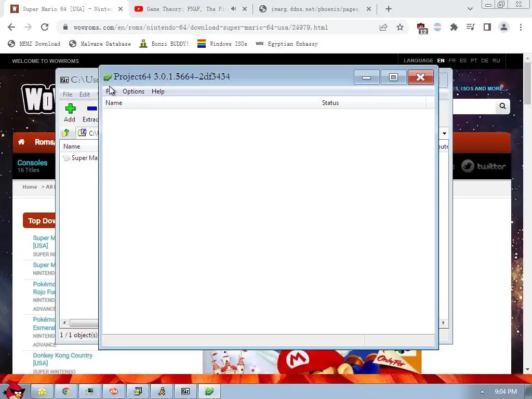The width and height of the screenshot is (532, 399).
Task: Click the wowroms Home icon in navbar
Action: click(x=21, y=142)
